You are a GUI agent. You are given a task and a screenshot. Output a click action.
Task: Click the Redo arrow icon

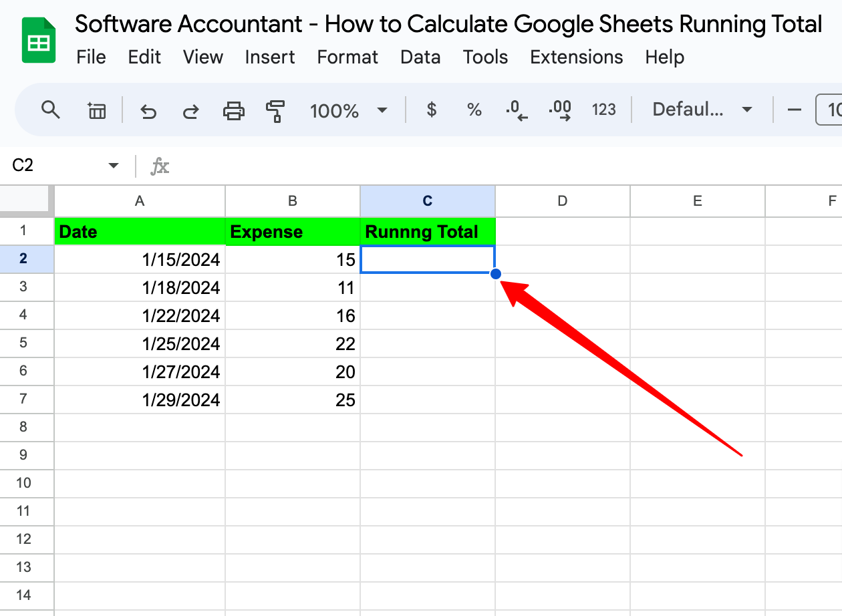[191, 110]
